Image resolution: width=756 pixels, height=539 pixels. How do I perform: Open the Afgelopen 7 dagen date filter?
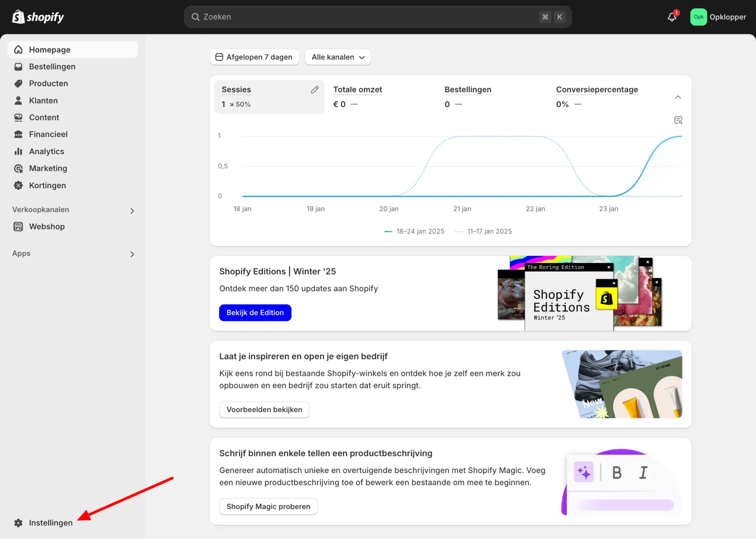[255, 57]
